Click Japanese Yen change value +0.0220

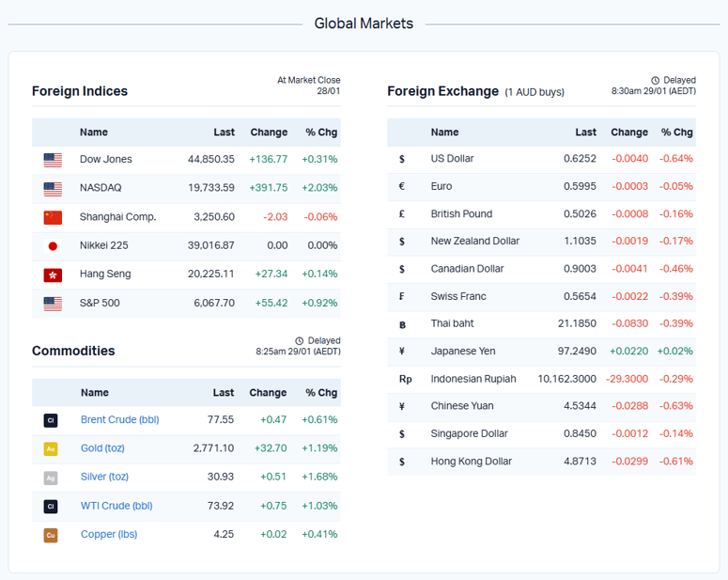pos(628,351)
